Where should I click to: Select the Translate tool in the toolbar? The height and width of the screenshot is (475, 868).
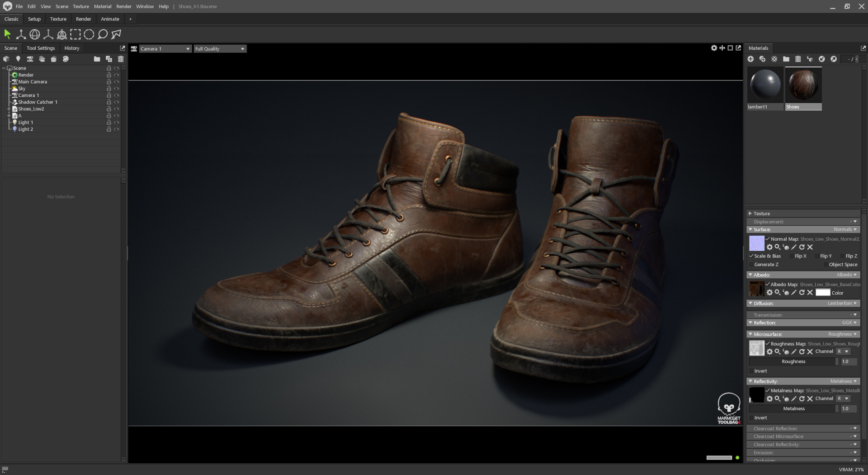(x=21, y=34)
